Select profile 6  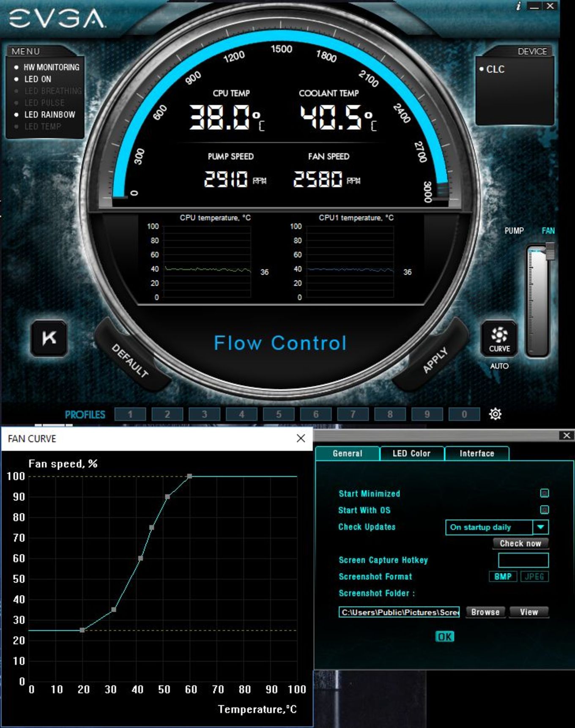[x=316, y=414]
